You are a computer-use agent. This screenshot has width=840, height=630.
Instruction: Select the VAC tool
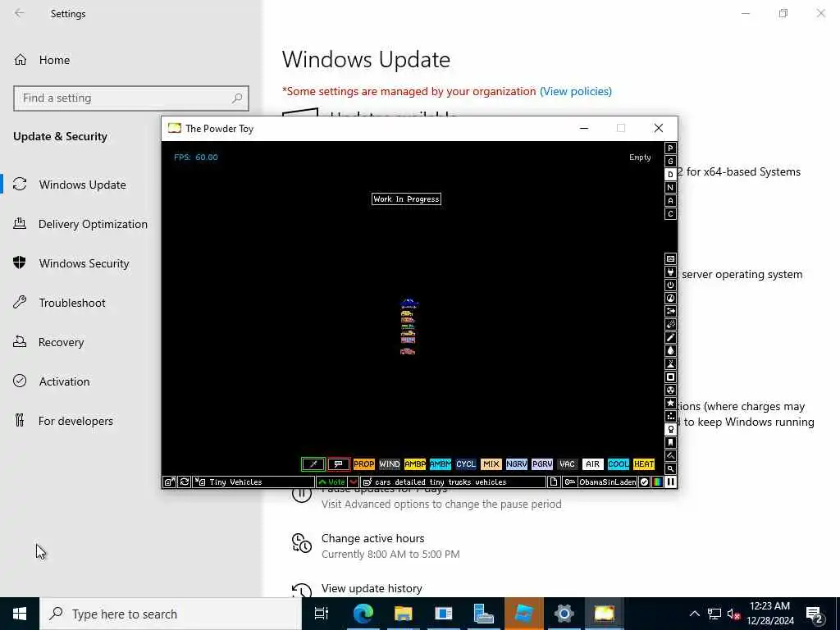coord(568,464)
